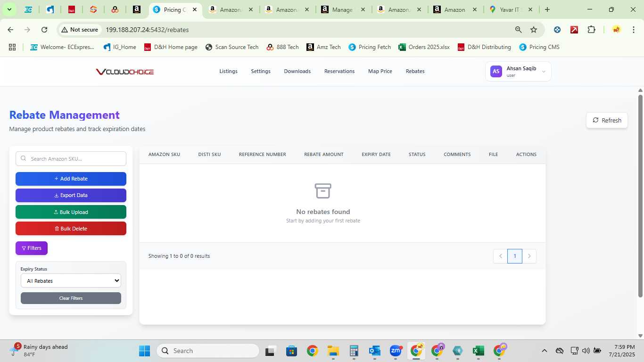Go to the Reservations menu item
This screenshot has width=644, height=362.
coord(339,71)
